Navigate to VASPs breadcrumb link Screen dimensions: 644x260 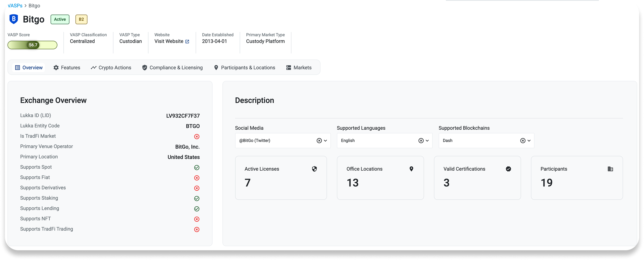[15, 6]
